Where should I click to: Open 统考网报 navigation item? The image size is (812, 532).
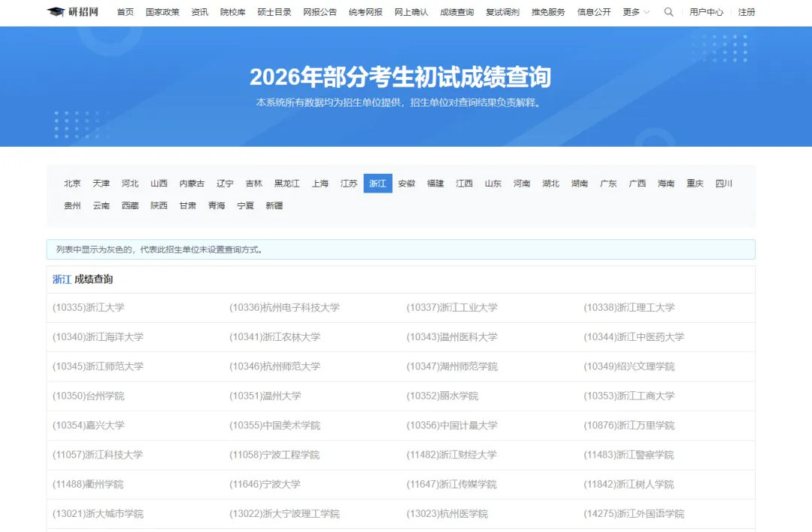click(x=365, y=12)
